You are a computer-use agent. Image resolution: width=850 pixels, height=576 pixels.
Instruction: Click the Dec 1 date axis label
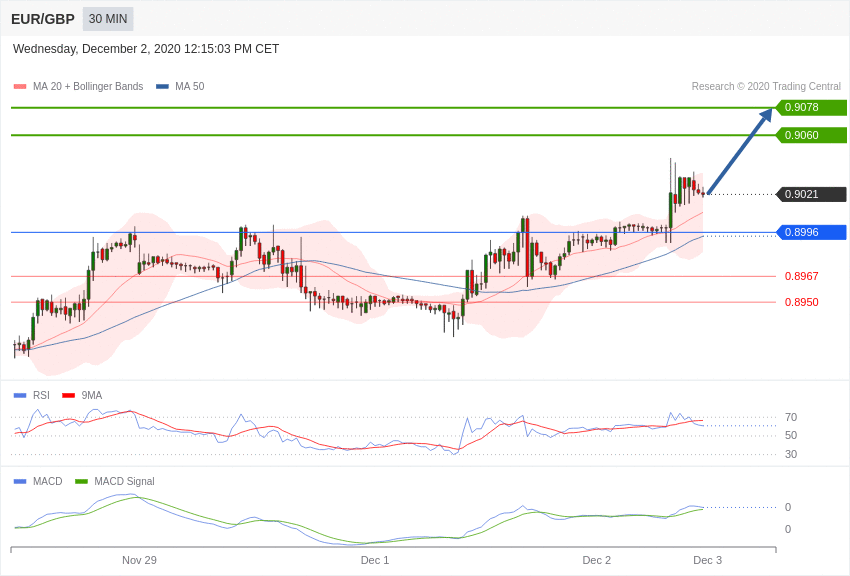[x=375, y=560]
